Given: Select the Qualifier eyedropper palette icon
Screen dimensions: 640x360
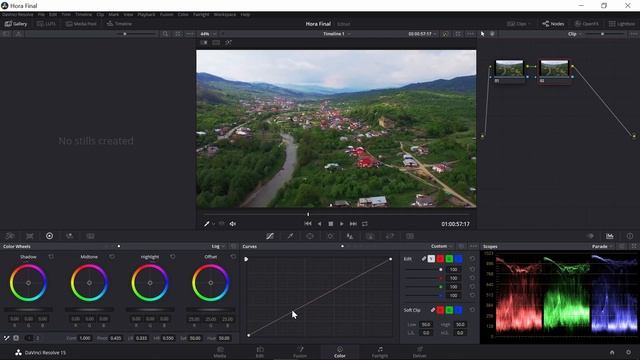Looking at the screenshot, I should (x=290, y=236).
